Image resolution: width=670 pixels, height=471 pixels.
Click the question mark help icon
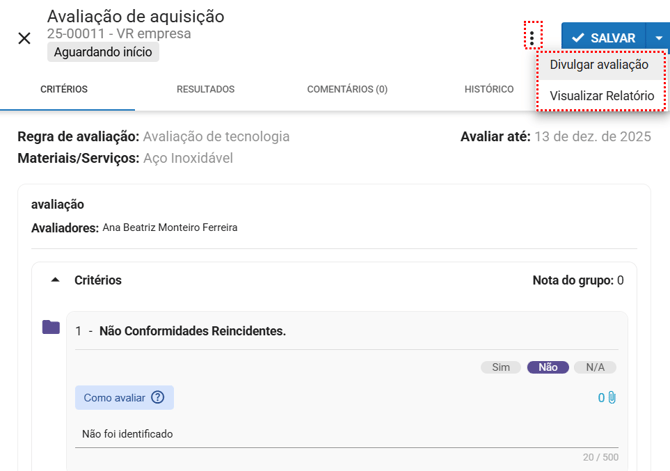tap(157, 398)
